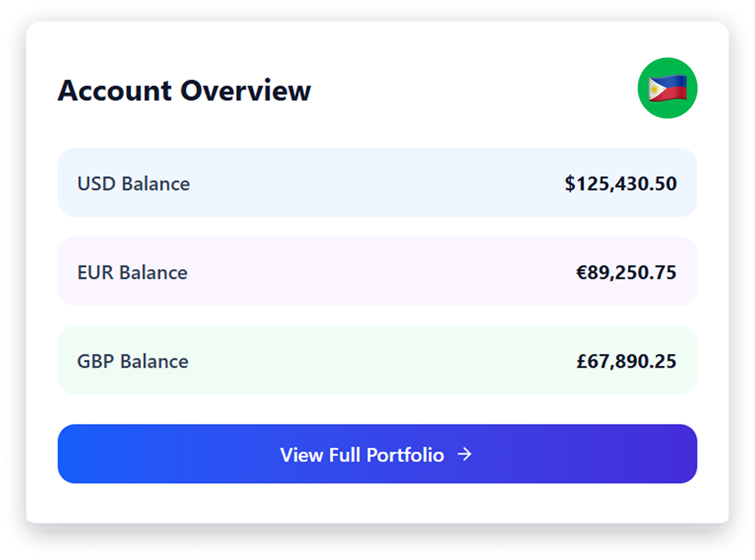Select the GBP Balance label
The height and width of the screenshot is (560, 755).
(133, 361)
